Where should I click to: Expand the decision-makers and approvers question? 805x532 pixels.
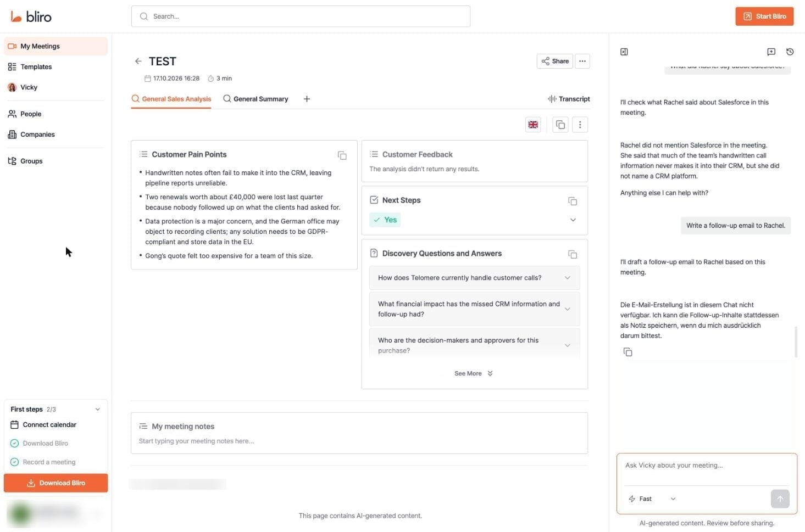[x=474, y=345]
